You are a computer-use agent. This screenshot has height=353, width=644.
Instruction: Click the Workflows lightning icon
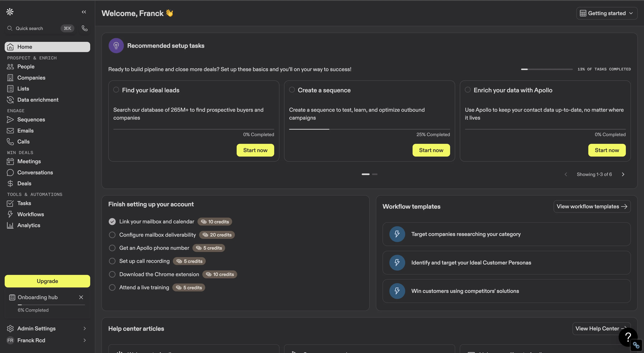(10, 214)
